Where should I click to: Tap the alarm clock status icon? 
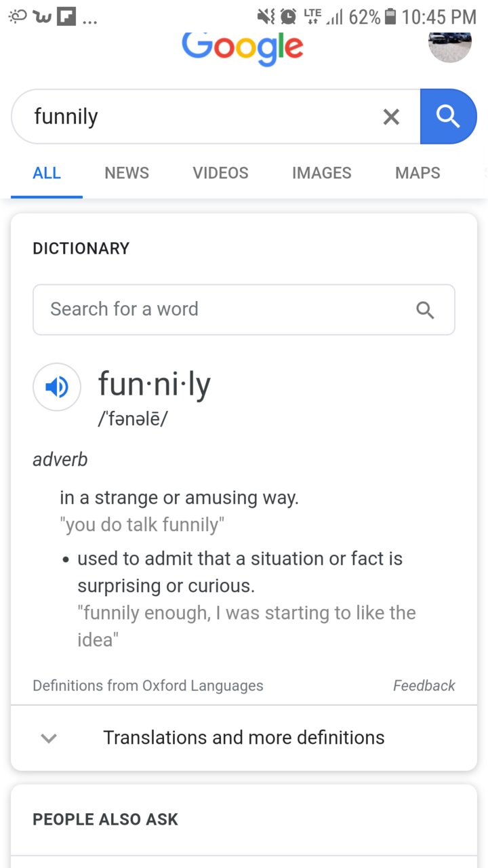coord(289,16)
